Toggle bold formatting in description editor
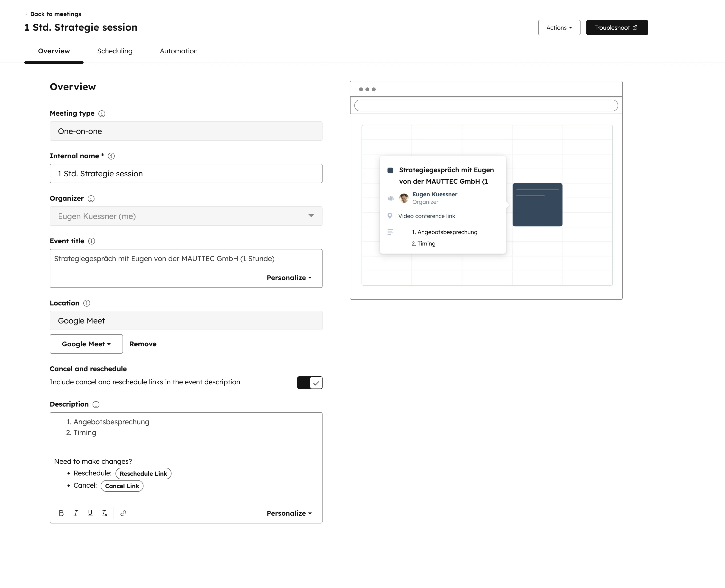725x588 pixels. coord(61,513)
